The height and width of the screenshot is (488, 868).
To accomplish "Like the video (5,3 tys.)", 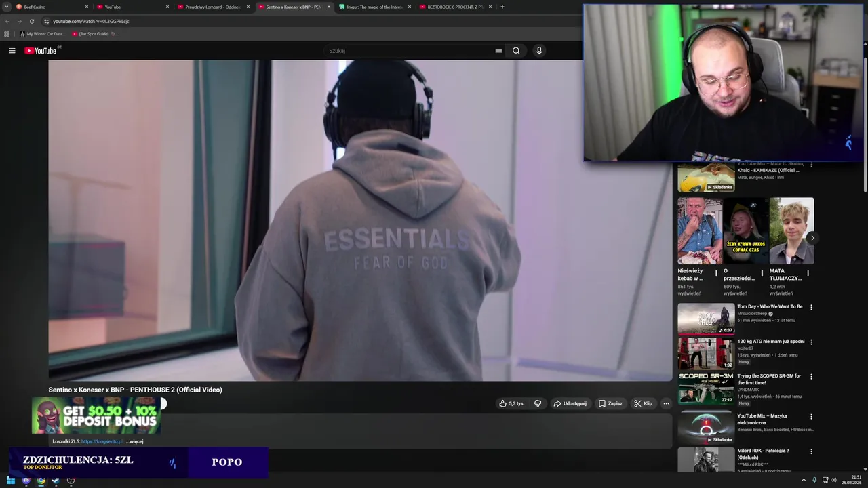I will tap(512, 403).
